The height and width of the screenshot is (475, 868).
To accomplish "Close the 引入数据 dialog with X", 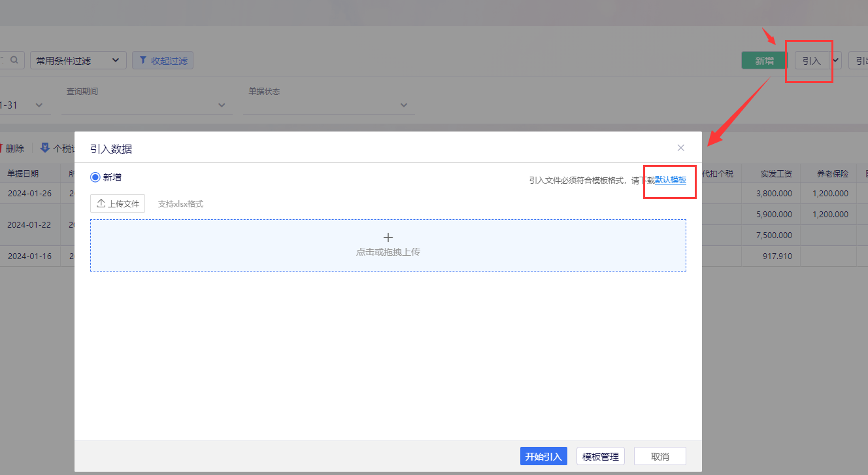I will coord(681,148).
